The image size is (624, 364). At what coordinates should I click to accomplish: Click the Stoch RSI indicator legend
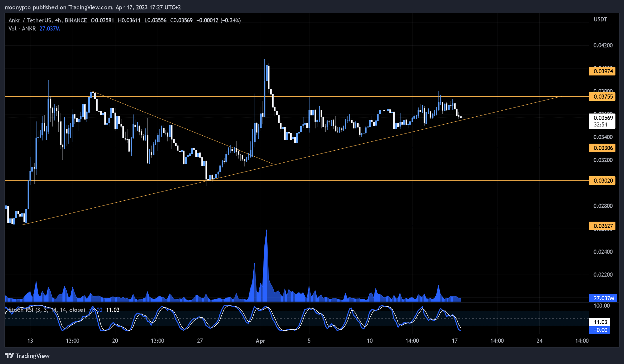47,310
